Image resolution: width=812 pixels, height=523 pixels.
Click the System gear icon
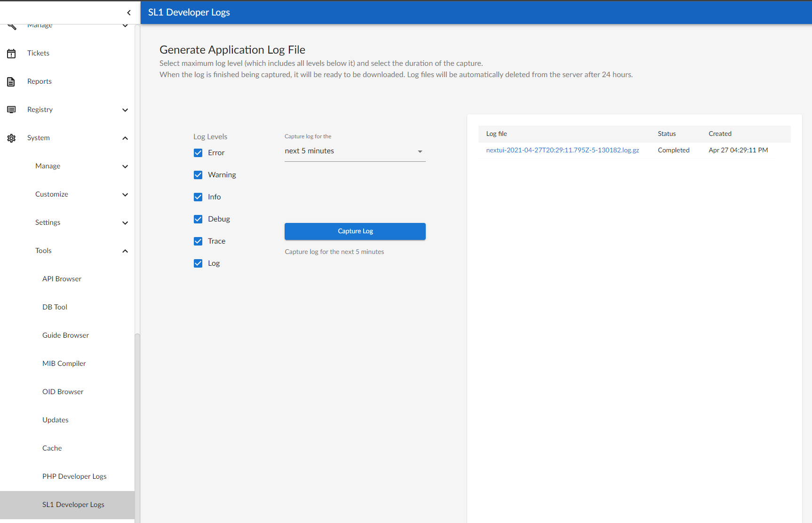(x=11, y=138)
